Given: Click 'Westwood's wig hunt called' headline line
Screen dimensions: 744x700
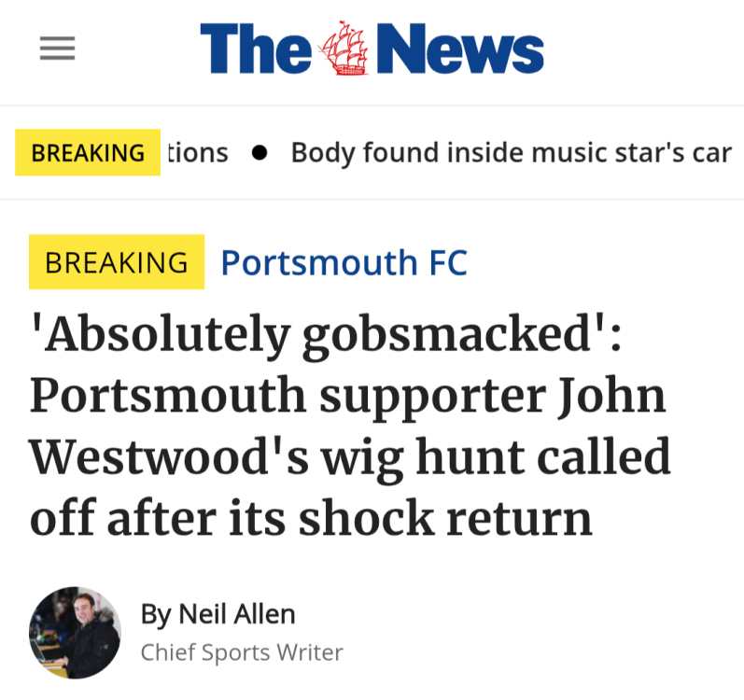Looking at the screenshot, I should pos(350,457).
